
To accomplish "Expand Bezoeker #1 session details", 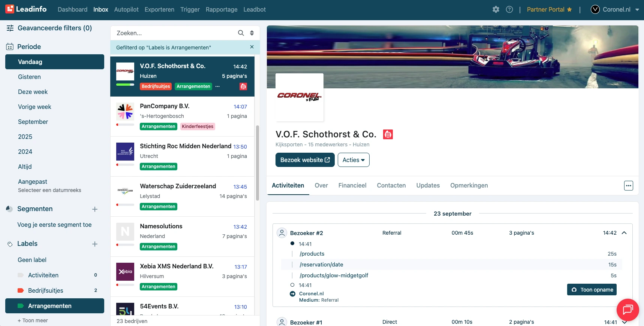I will (624, 322).
